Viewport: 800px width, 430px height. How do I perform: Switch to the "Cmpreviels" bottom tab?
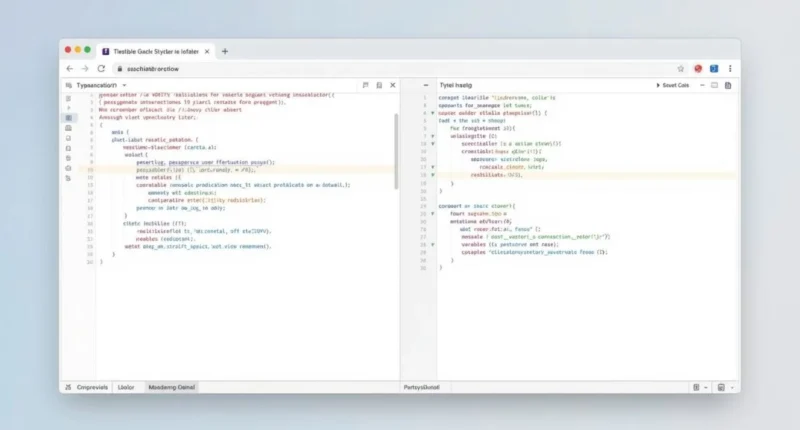[92, 387]
